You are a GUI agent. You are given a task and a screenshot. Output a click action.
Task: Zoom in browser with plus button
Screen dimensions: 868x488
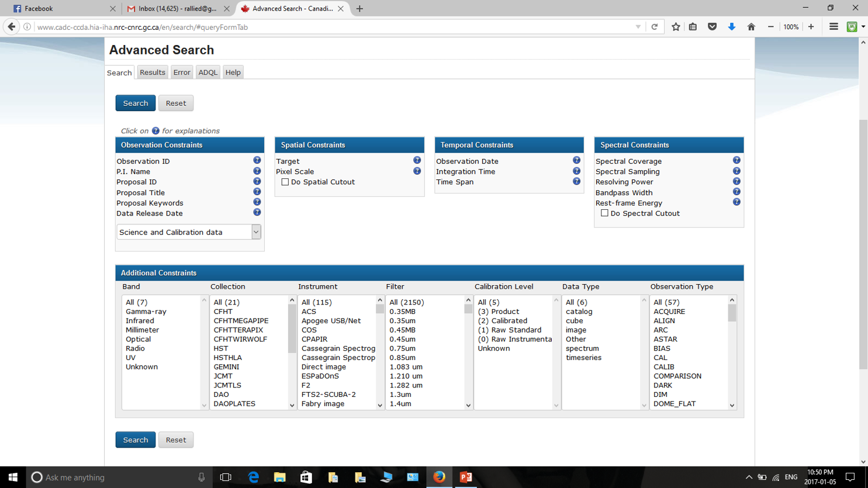click(811, 27)
